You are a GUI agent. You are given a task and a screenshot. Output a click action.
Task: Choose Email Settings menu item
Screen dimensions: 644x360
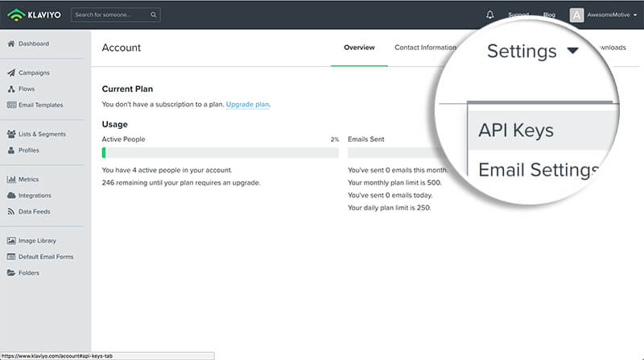pos(539,170)
